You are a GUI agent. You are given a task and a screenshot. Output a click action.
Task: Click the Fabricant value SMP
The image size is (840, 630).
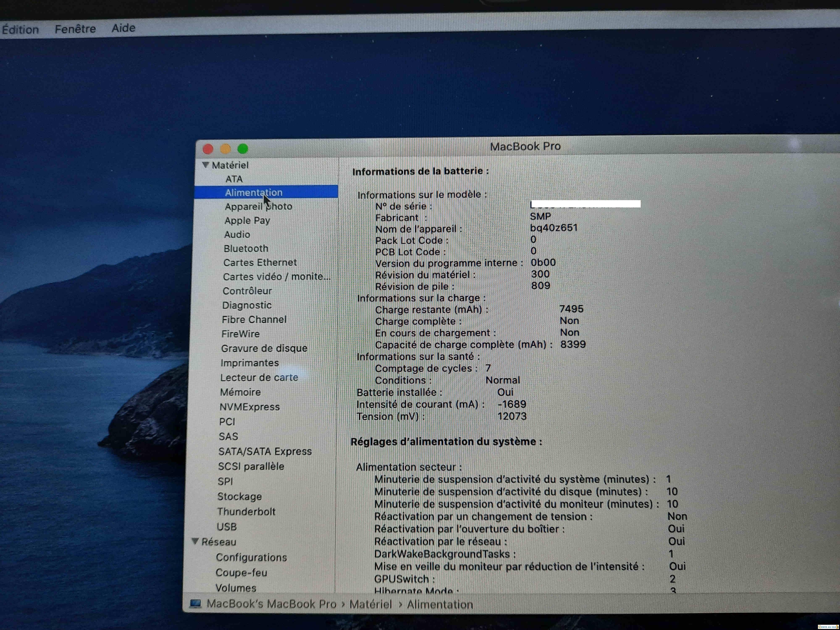point(540,217)
